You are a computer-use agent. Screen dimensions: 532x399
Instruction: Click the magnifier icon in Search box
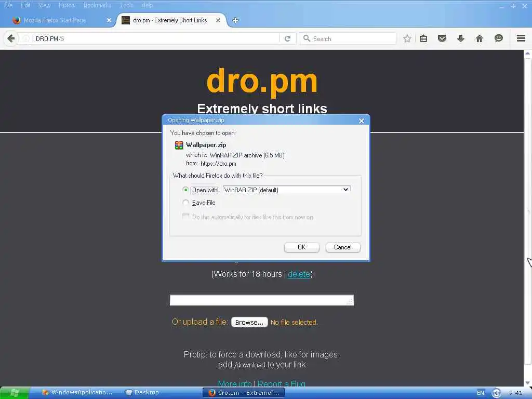(307, 38)
